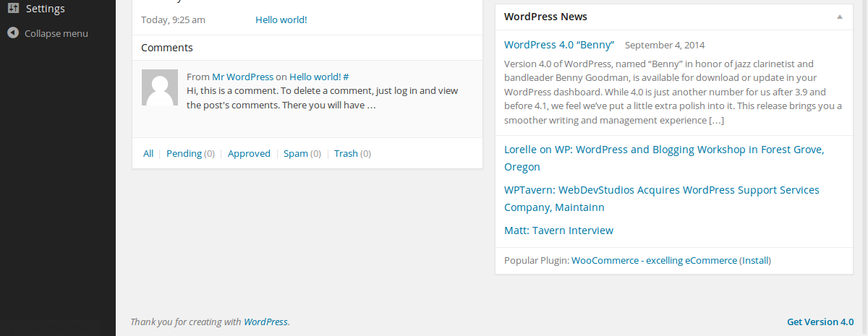Click the Collapse menu arrow icon
This screenshot has height=336, width=868.
(x=13, y=33)
